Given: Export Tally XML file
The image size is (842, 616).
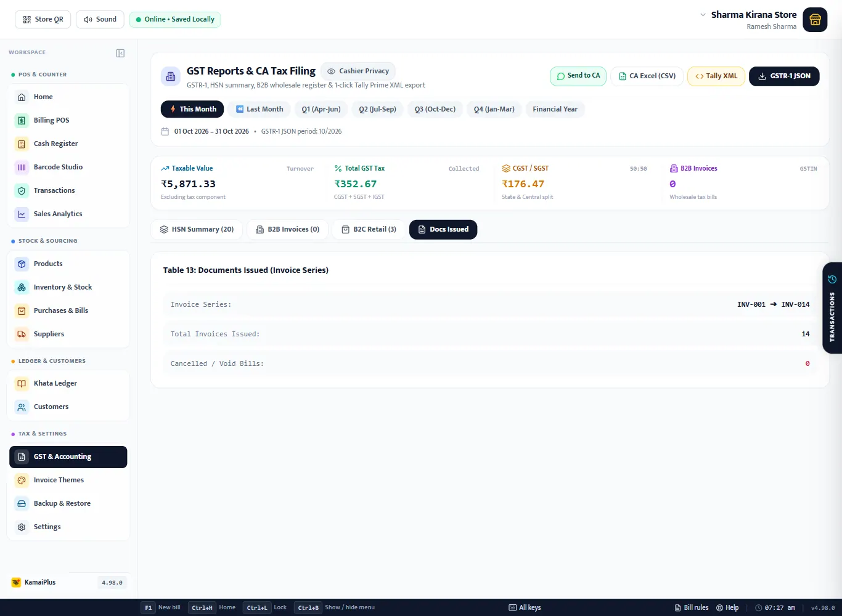Looking at the screenshot, I should point(716,76).
